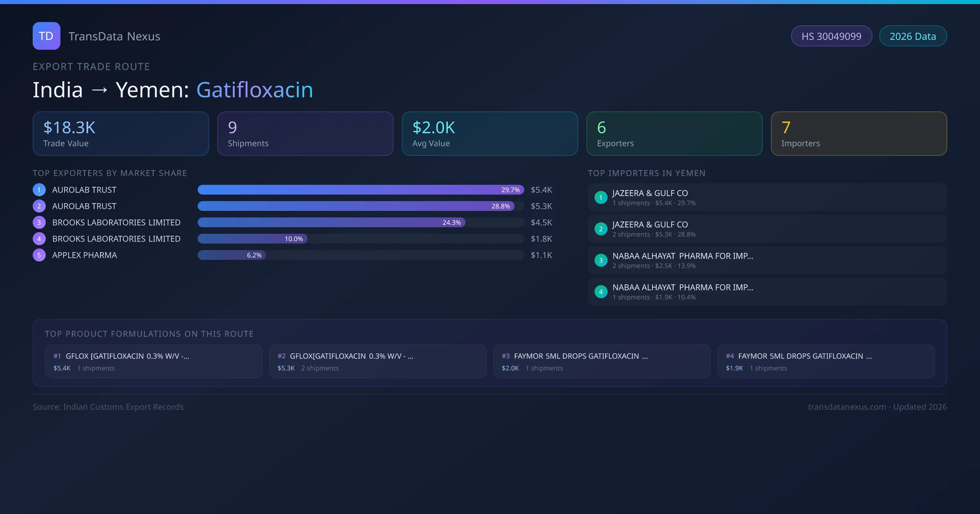Click the 29.7% market share bar
The width and height of the screenshot is (980, 514).
click(x=361, y=190)
